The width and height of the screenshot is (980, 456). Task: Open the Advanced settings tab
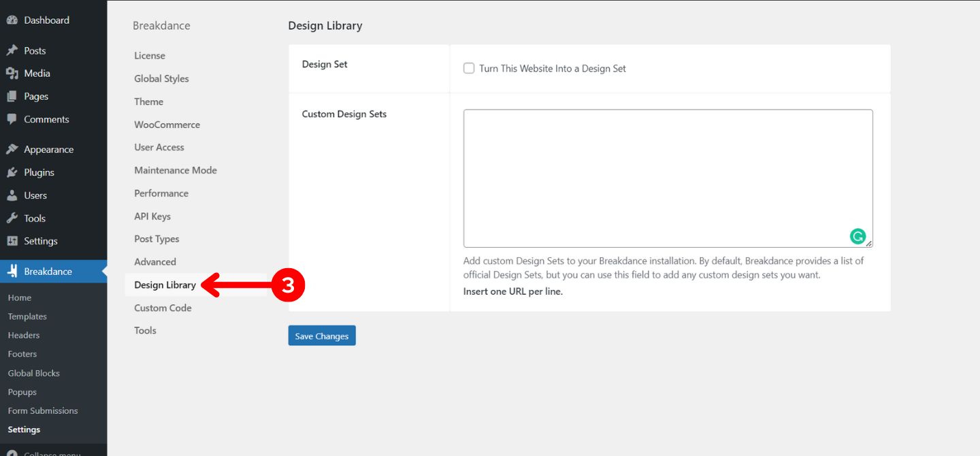tap(155, 261)
